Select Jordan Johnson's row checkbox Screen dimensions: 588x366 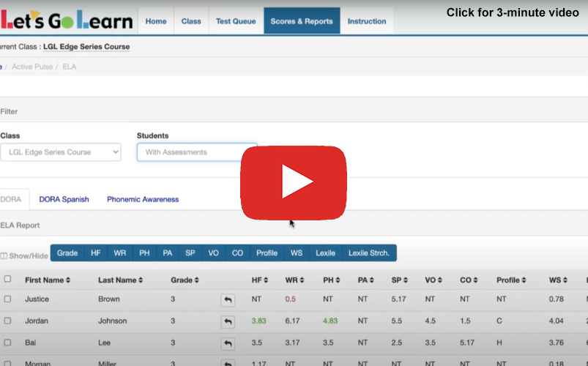coord(7,321)
